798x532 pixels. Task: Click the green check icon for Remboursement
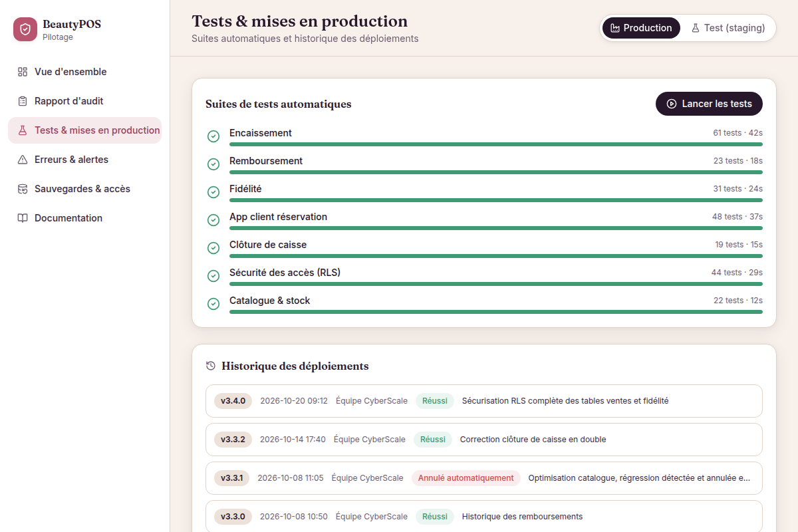[213, 164]
